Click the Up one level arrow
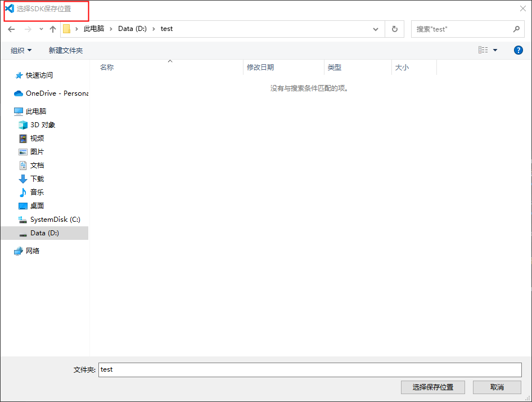Viewport: 532px width, 402px height. coord(53,29)
